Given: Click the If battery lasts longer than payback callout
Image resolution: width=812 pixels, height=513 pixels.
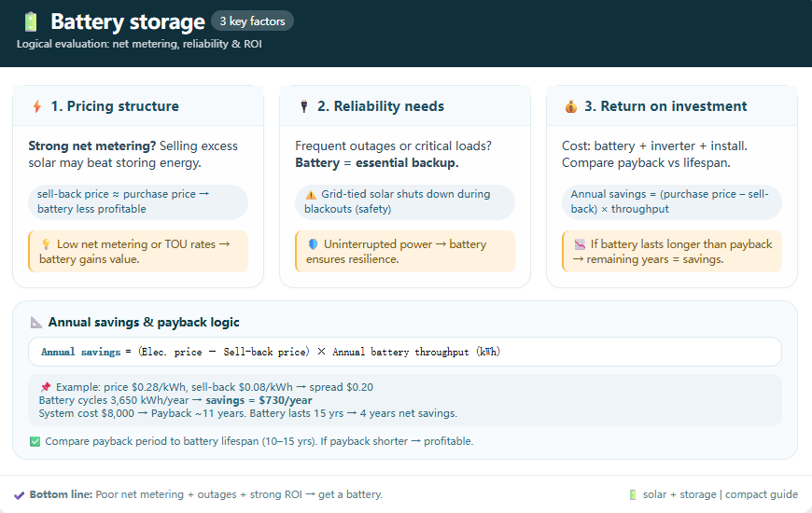Looking at the screenshot, I should tap(672, 252).
